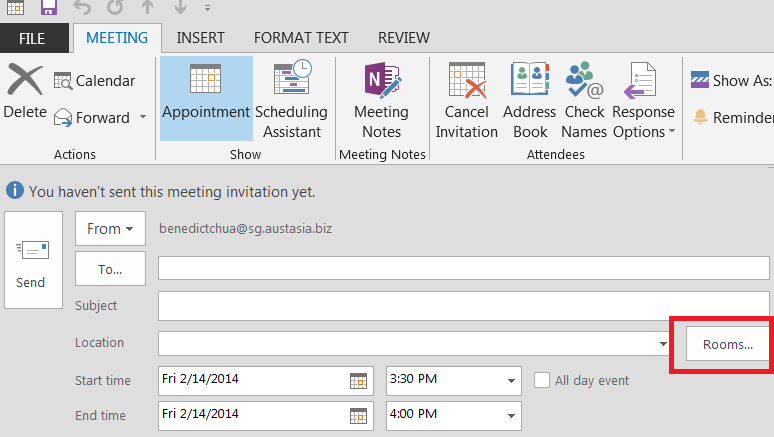Click the Previous Item up arrow
This screenshot has height=437, width=774.
pos(147,7)
